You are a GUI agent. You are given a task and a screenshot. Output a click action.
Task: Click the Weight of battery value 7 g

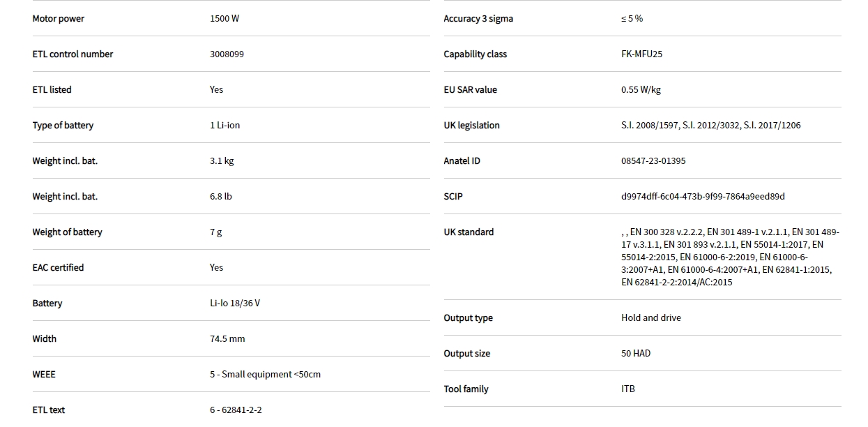(x=215, y=232)
